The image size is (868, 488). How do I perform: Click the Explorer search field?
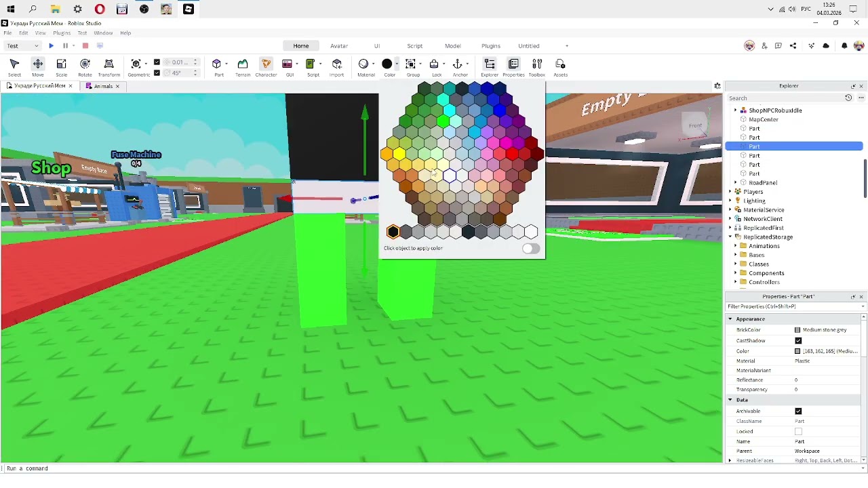pos(785,98)
